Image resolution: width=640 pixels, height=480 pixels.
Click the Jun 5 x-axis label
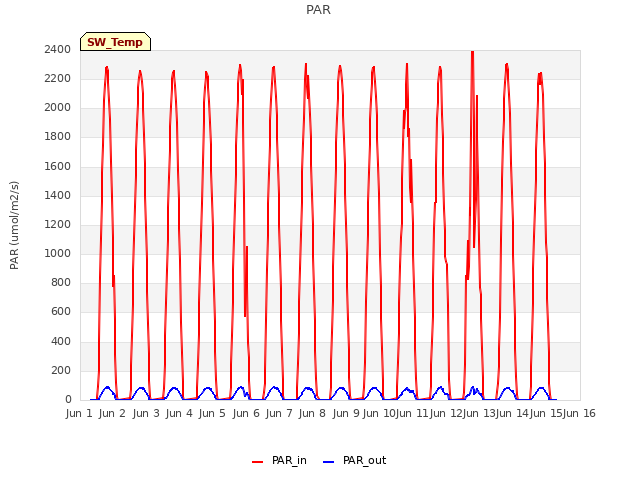click(212, 414)
